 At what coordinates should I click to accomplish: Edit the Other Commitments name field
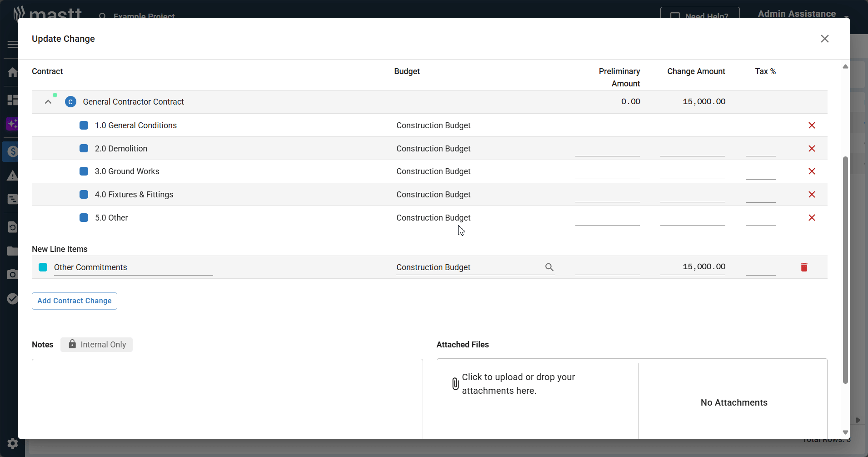click(133, 267)
